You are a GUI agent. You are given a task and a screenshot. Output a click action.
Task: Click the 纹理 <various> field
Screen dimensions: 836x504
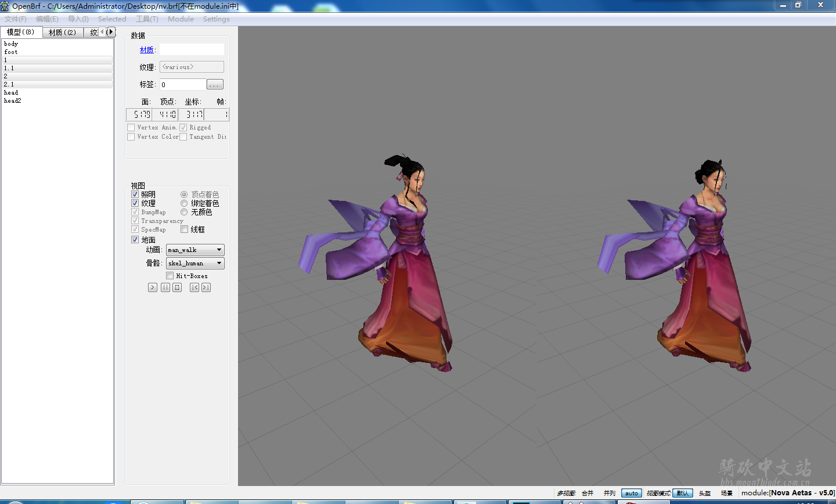click(192, 67)
